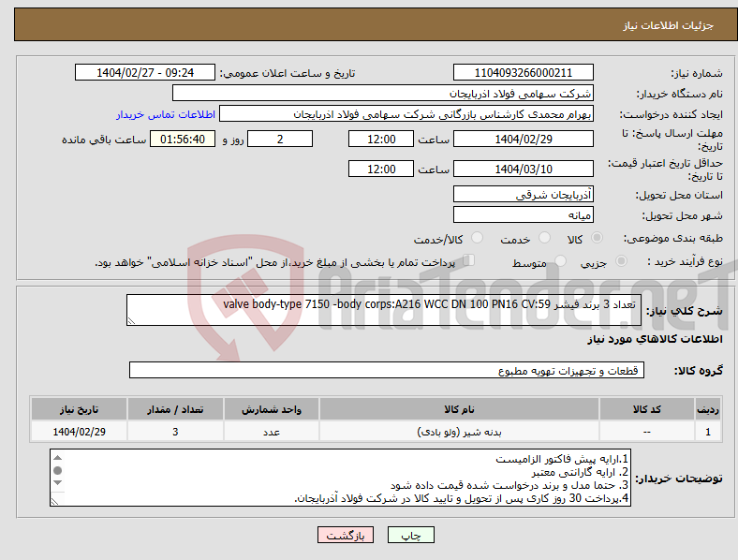Select the کالا/خدمت radio button

click(x=478, y=238)
